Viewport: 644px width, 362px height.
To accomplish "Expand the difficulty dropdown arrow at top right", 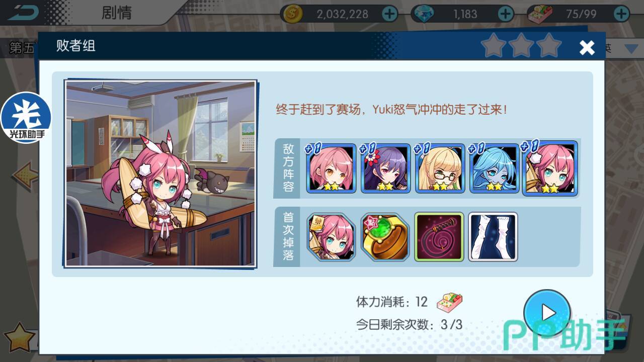I will pyautogui.click(x=631, y=49).
